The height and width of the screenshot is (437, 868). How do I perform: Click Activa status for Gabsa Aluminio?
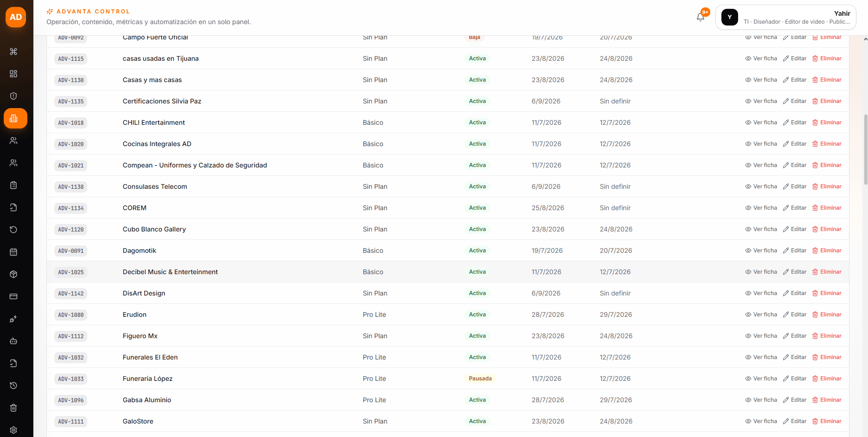pyautogui.click(x=477, y=400)
